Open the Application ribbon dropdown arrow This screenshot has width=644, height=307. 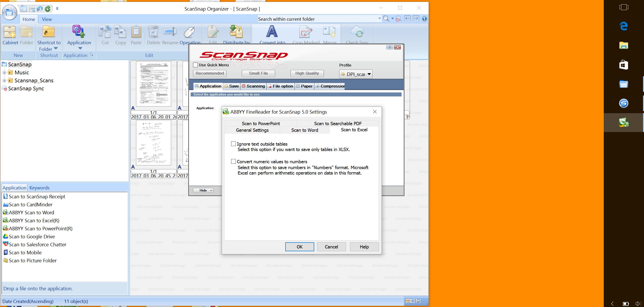click(x=80, y=48)
